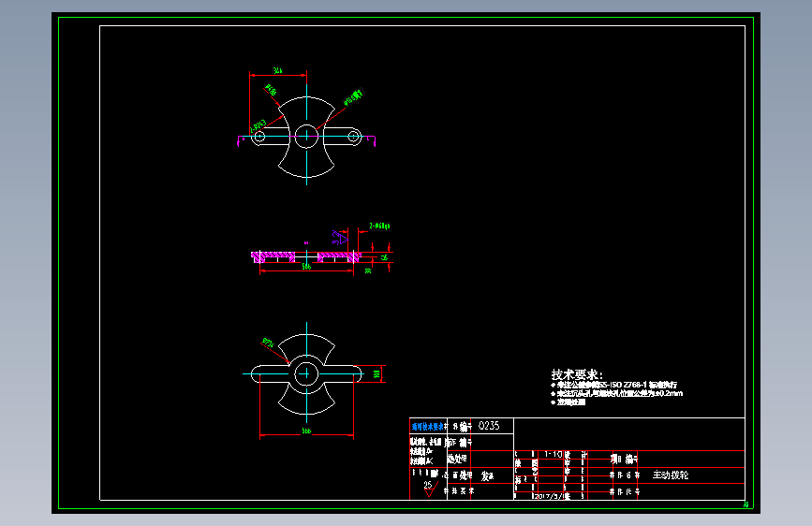Click the ±0.2mm position tolerance note
The width and height of the screenshot is (812, 526).
pos(617,393)
